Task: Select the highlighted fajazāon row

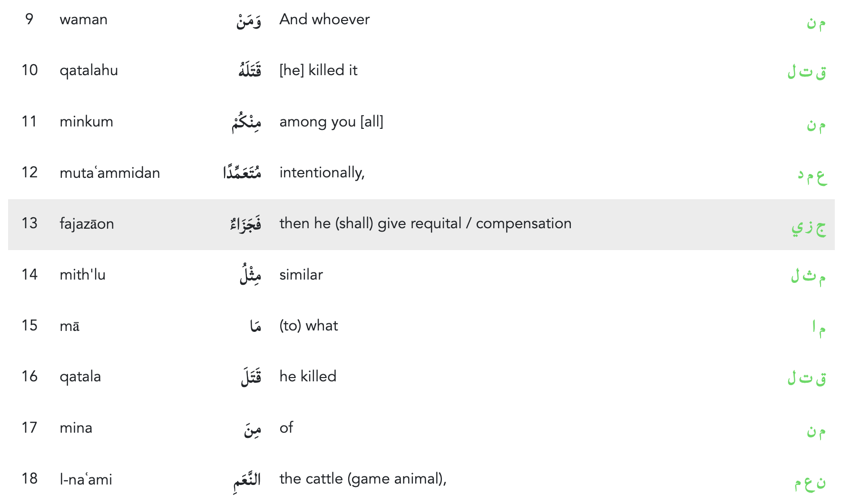Action: (x=420, y=224)
